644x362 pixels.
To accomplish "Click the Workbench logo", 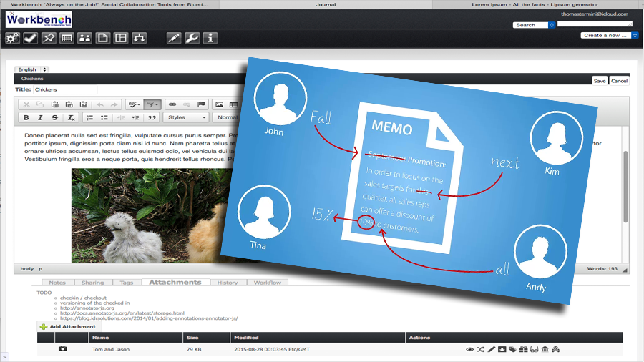I will [39, 20].
